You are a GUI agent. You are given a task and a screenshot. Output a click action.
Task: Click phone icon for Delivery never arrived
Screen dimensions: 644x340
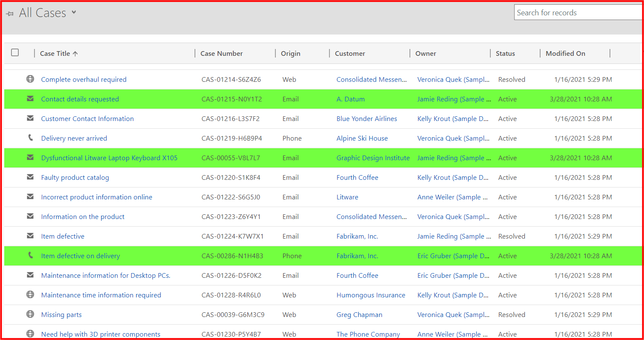[30, 138]
